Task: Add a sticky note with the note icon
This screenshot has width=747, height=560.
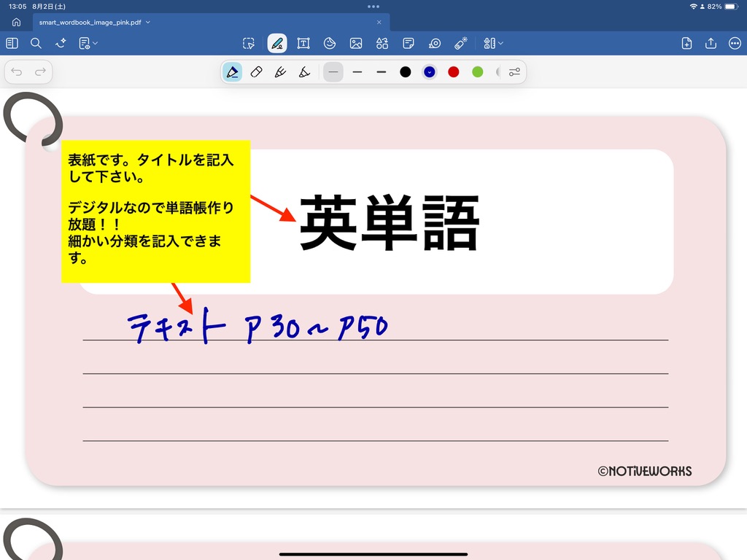Action: coord(409,43)
